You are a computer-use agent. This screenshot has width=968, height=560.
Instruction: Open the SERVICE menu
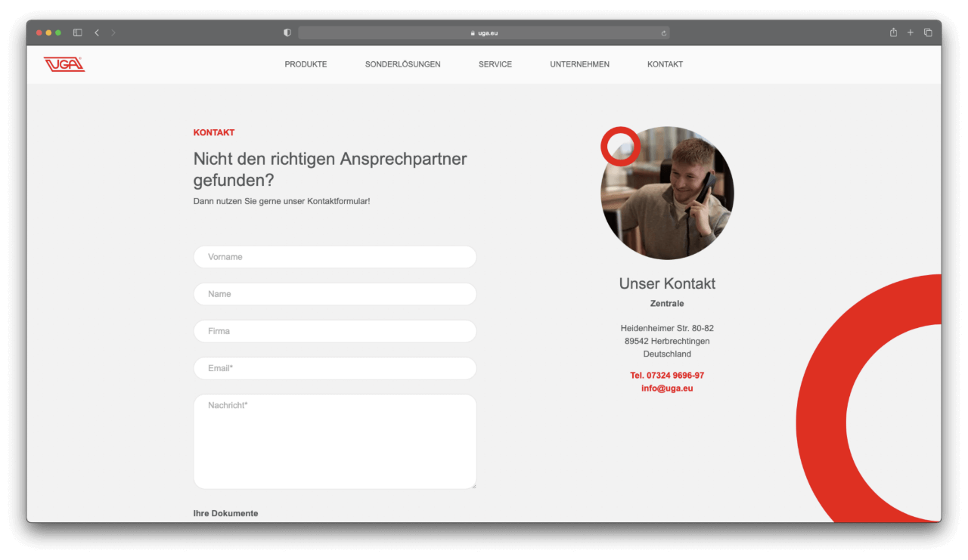495,64
